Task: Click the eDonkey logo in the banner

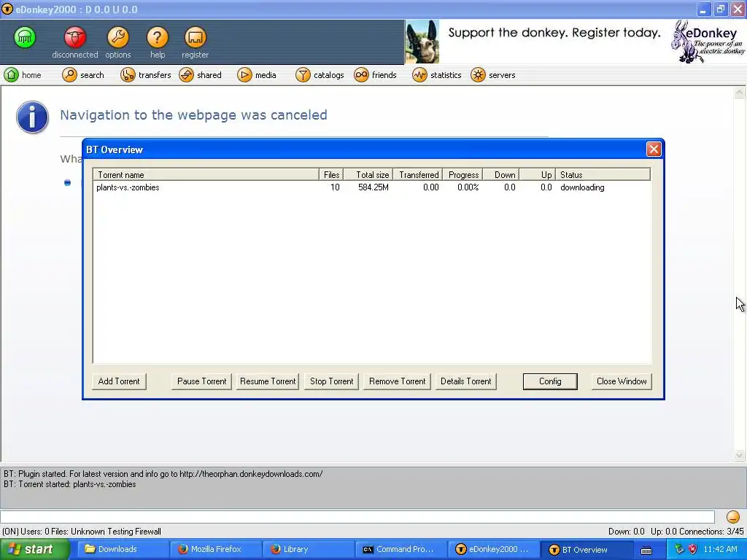Action: pyautogui.click(x=708, y=42)
